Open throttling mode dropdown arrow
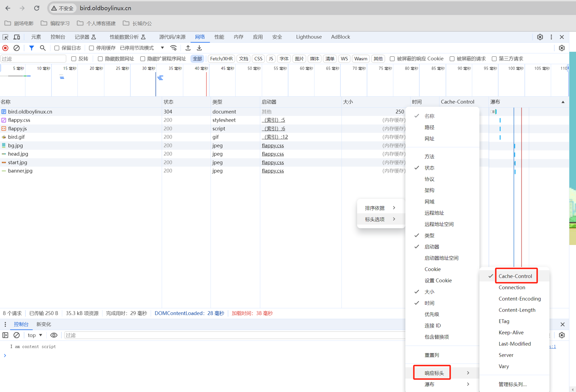 (162, 48)
